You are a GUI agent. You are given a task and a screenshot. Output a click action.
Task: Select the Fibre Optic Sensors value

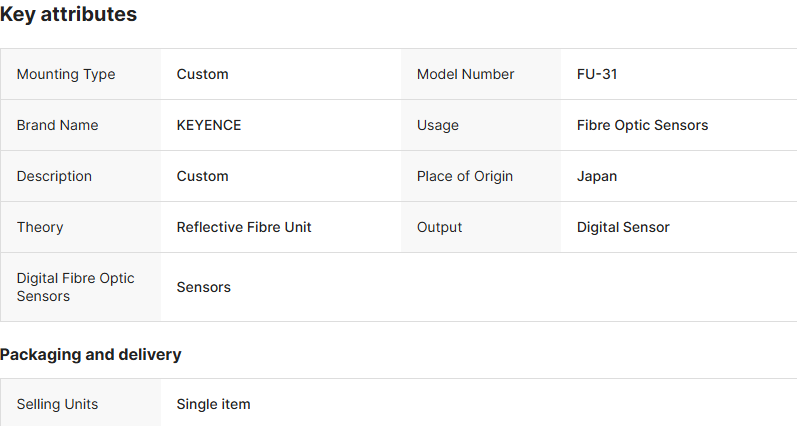click(642, 125)
